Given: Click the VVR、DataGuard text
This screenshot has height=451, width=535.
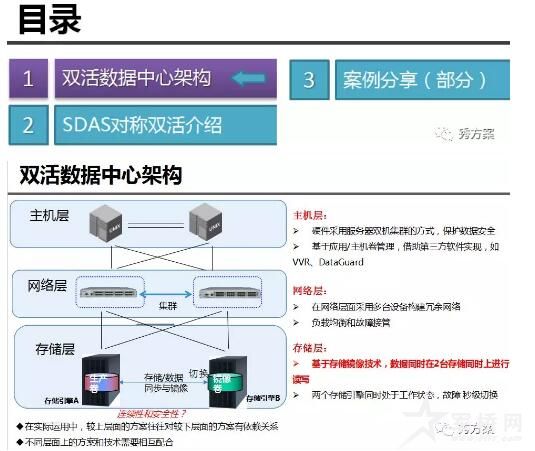Looking at the screenshot, I should 328,262.
